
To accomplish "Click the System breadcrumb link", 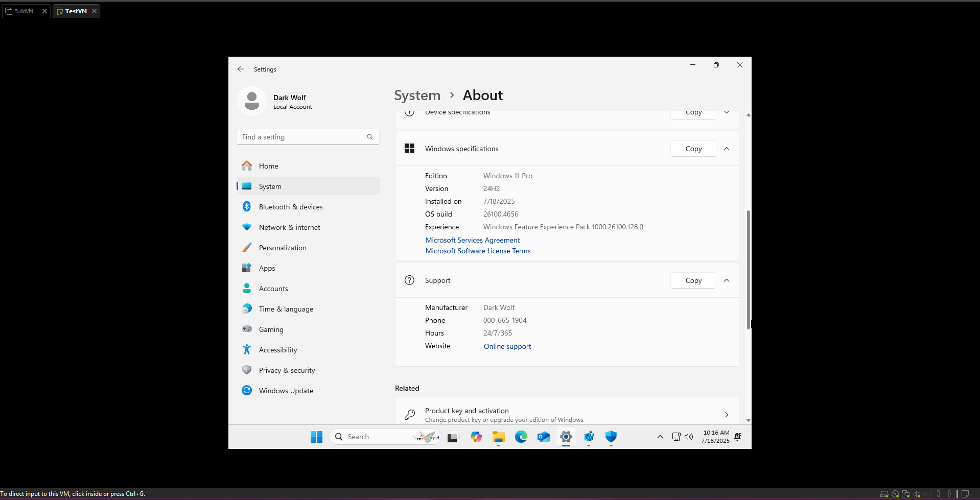I will [417, 96].
